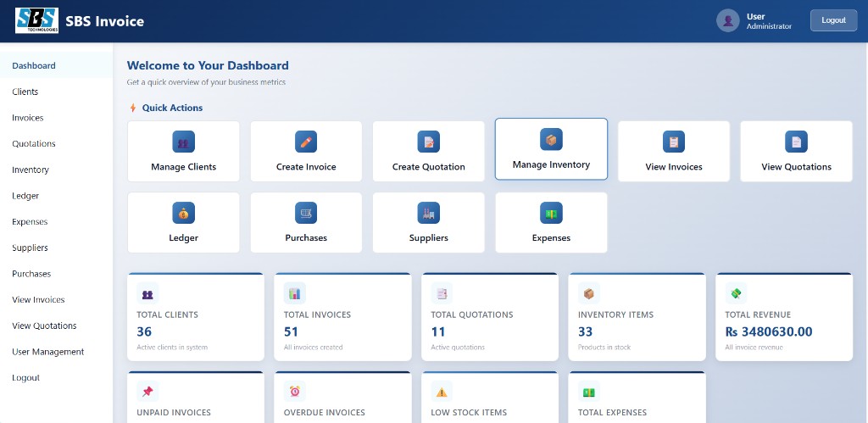868x423 pixels.
Task: Open the Suppliers quick action card
Action: click(428, 223)
